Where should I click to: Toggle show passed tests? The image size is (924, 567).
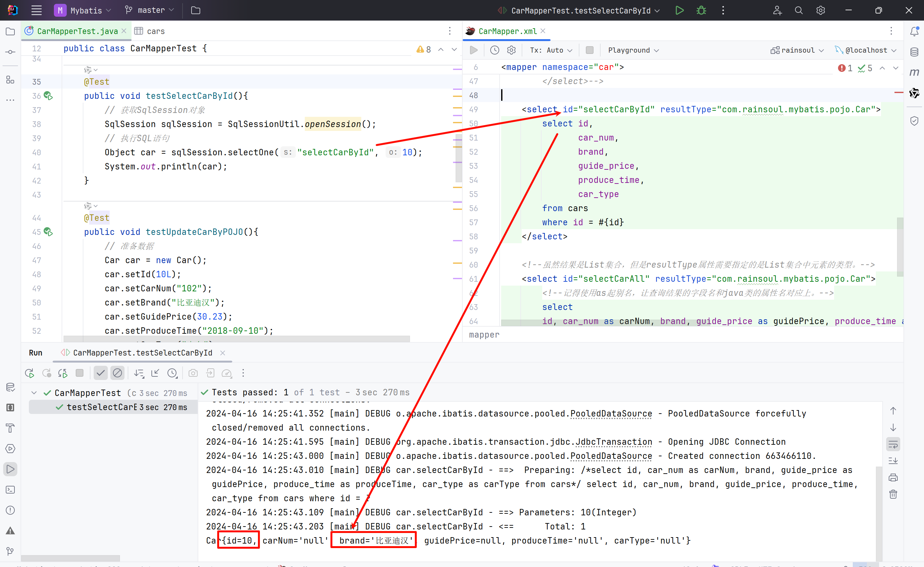[x=100, y=373]
